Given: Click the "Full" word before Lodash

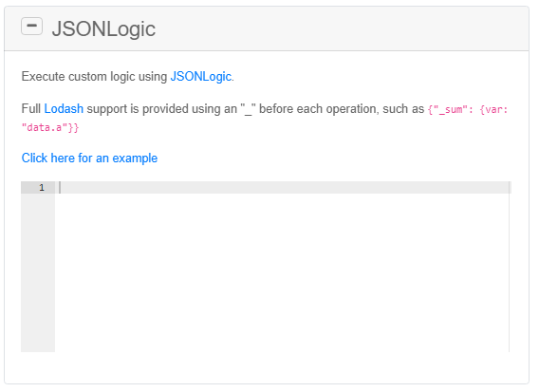Looking at the screenshot, I should 31,108.
